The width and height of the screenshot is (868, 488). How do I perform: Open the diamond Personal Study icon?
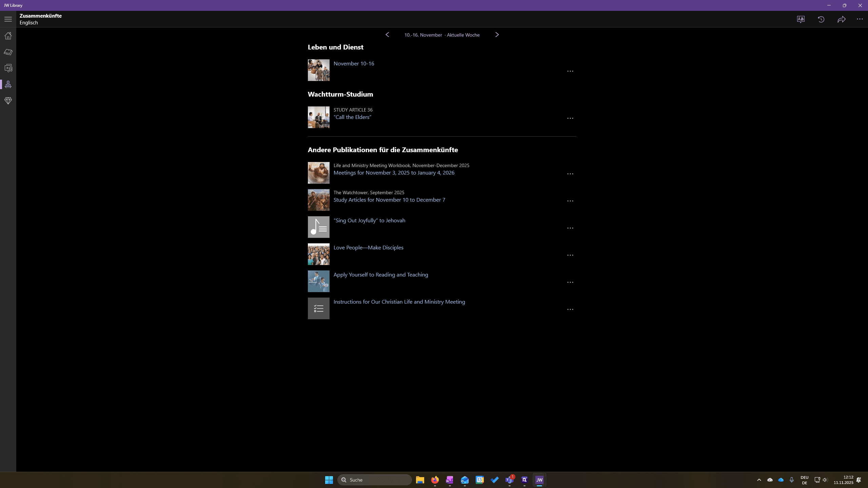tap(8, 101)
